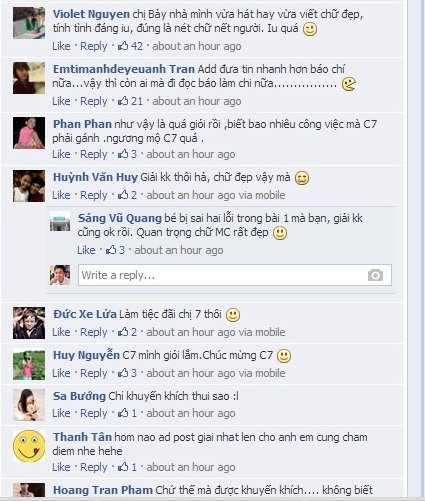
Task: Click timestamp on Sa Bướng's comment
Action: click(191, 413)
